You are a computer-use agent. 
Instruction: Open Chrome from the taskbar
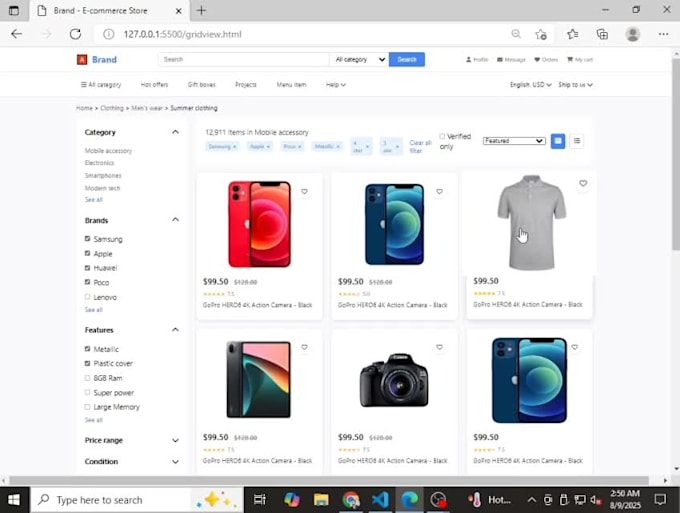pos(351,500)
